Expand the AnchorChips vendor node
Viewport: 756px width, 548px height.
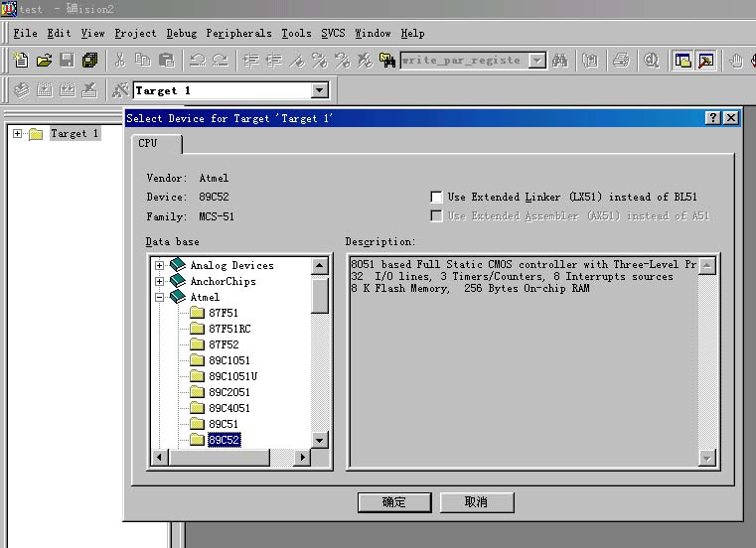[159, 281]
